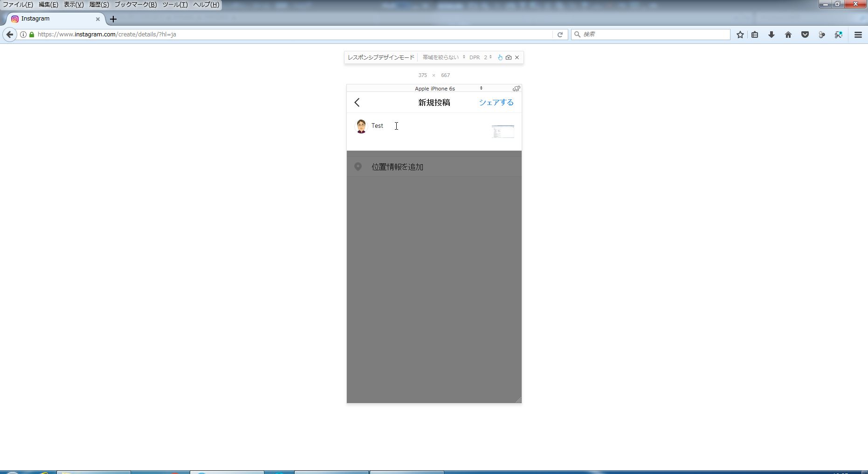868x474 pixels.
Task: Open the ツール(T) menu
Action: tap(175, 5)
